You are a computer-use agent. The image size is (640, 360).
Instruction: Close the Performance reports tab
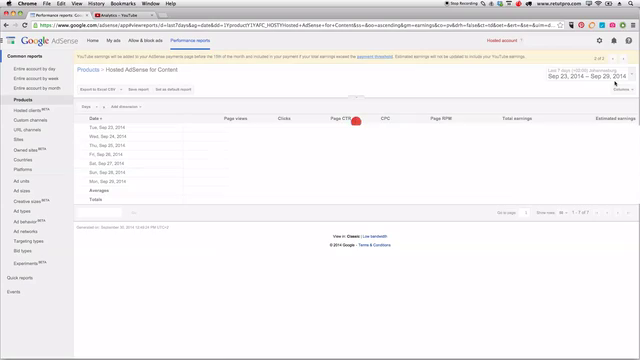tap(87, 15)
